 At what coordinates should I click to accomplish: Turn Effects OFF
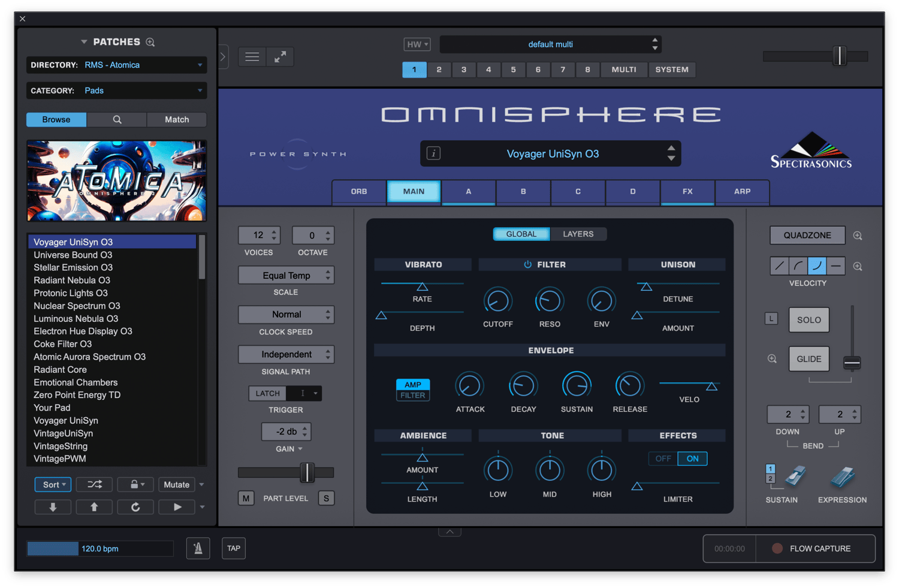663,459
